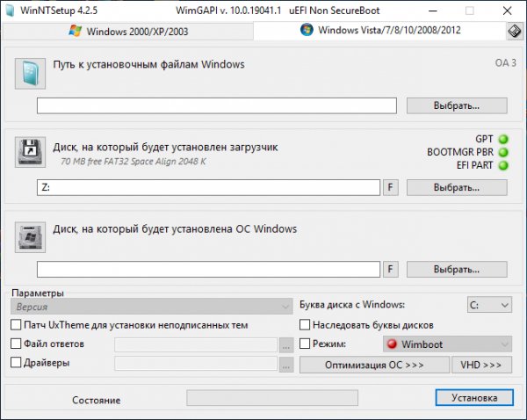Viewport: 527px width, 420px height.
Task: Format boot drive with F button
Action: click(x=391, y=187)
